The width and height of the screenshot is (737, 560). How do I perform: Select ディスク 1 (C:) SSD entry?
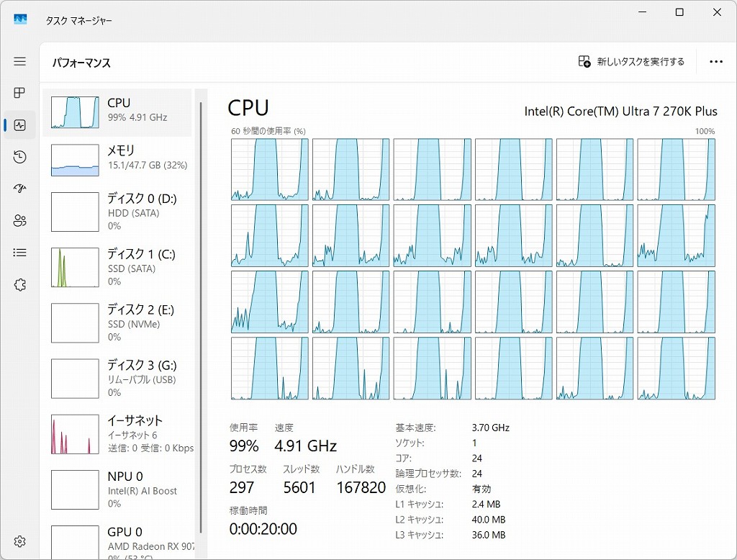coord(117,267)
